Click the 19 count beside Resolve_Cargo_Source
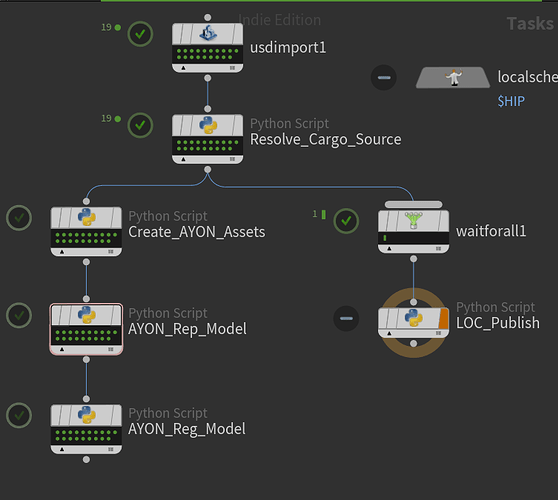Image resolution: width=558 pixels, height=500 pixels. pyautogui.click(x=106, y=119)
